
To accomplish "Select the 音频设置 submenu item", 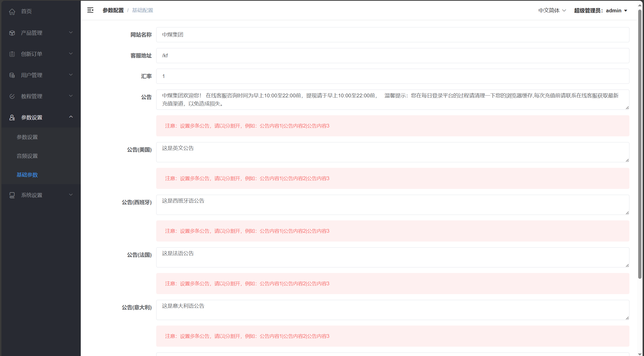I will point(27,156).
